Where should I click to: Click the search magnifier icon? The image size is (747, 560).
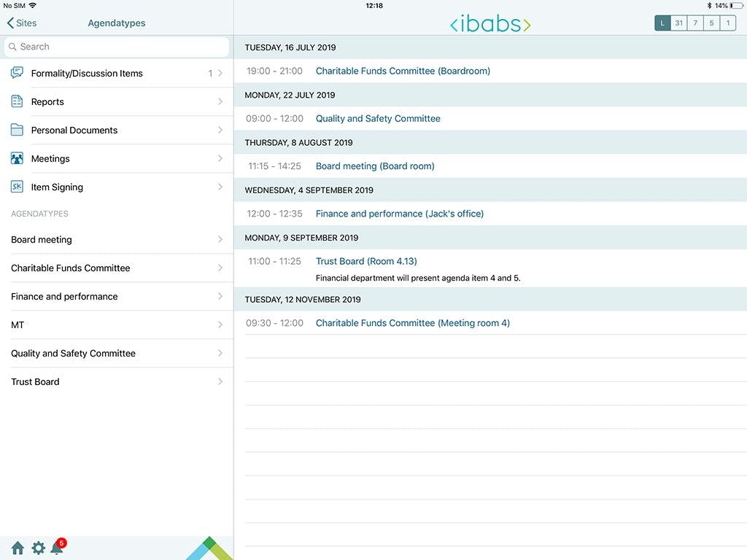click(x=12, y=47)
